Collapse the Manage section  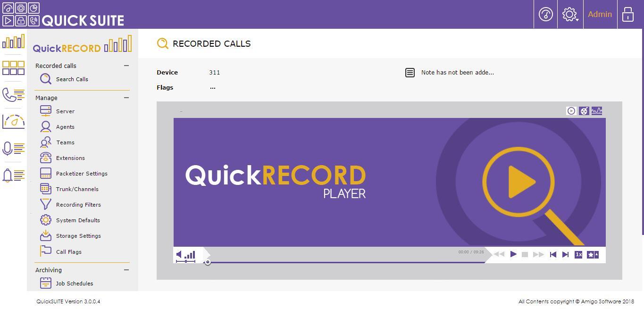(126, 97)
